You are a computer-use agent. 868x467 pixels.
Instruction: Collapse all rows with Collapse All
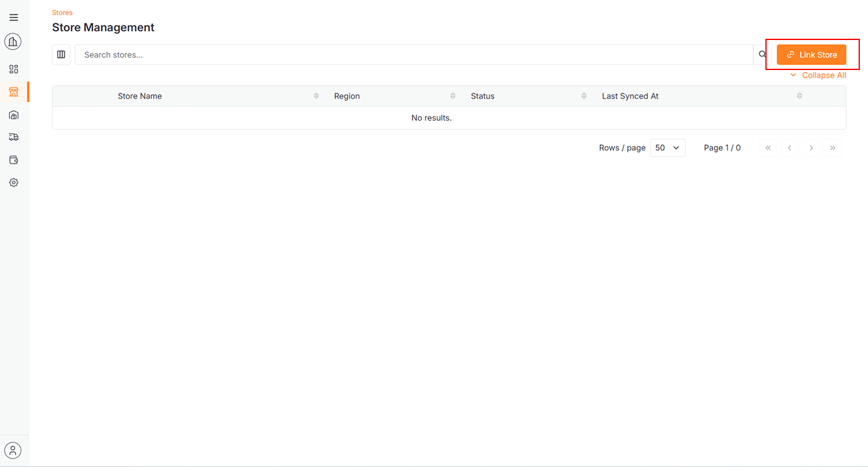pyautogui.click(x=819, y=75)
